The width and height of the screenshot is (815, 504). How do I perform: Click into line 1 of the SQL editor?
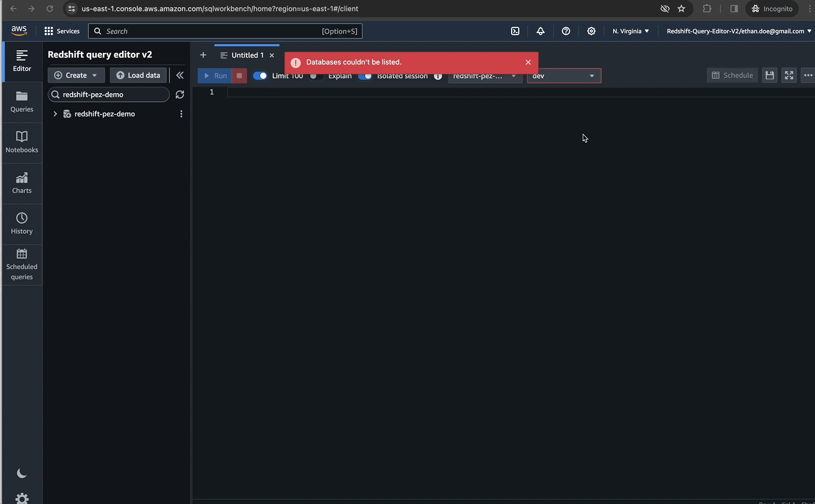(521, 92)
